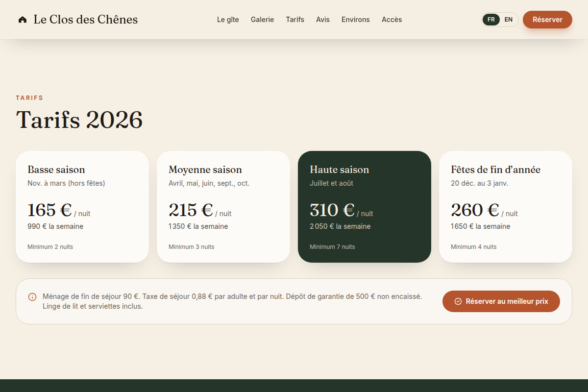Screen dimensions: 588x392
Task: Click the Minimum 7 nuits text
Action: (x=333, y=247)
